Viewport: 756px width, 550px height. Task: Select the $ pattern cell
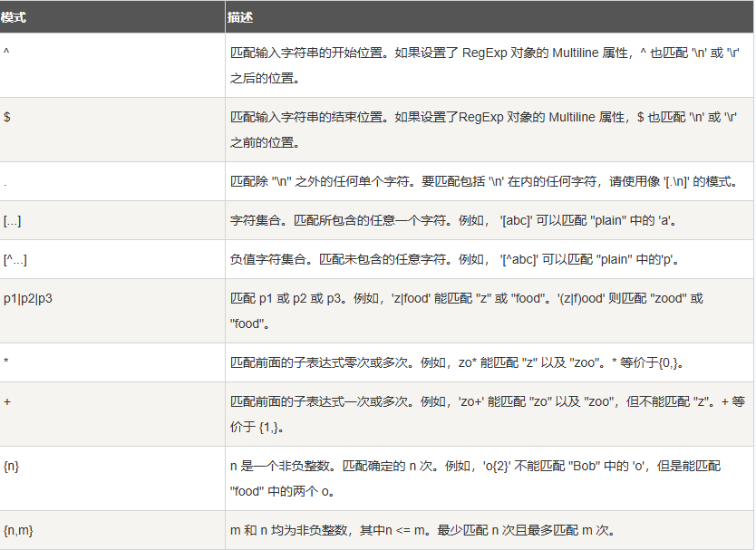point(7,117)
